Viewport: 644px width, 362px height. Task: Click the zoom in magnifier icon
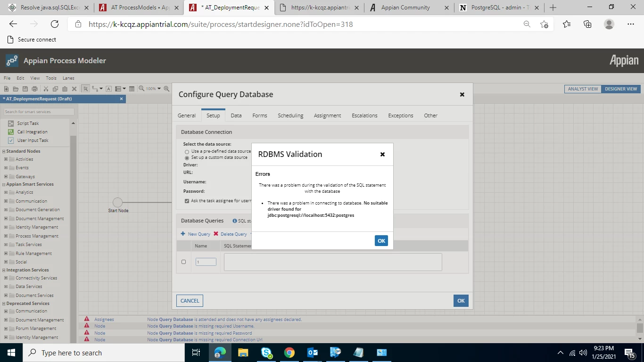coord(141,89)
